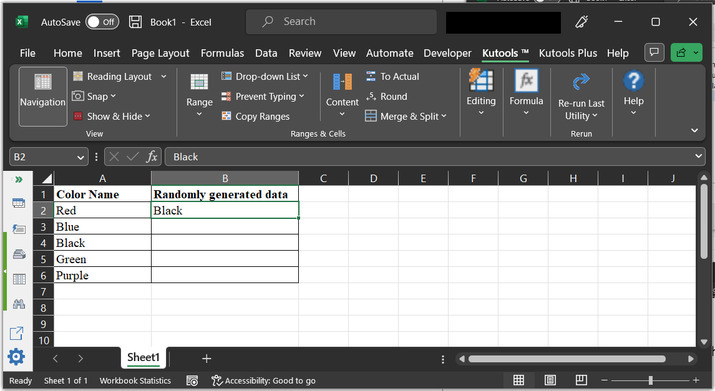Switch to Normal view in status bar
This screenshot has height=391, width=715.
[x=518, y=380]
